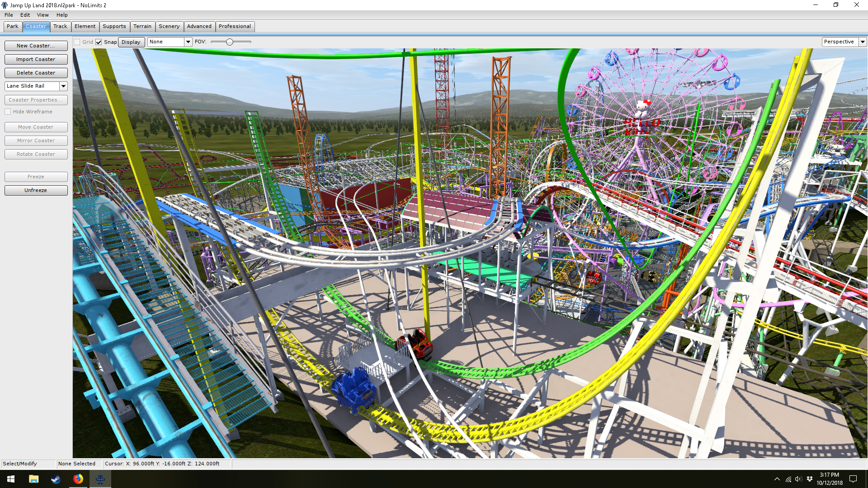Enable the Grid checkbox
The height and width of the screenshot is (488, 868).
point(77,42)
